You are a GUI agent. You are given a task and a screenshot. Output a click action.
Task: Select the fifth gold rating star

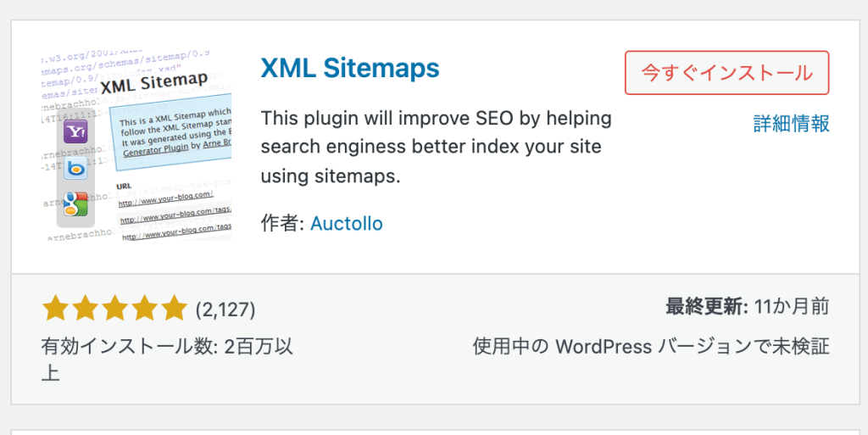[174, 309]
